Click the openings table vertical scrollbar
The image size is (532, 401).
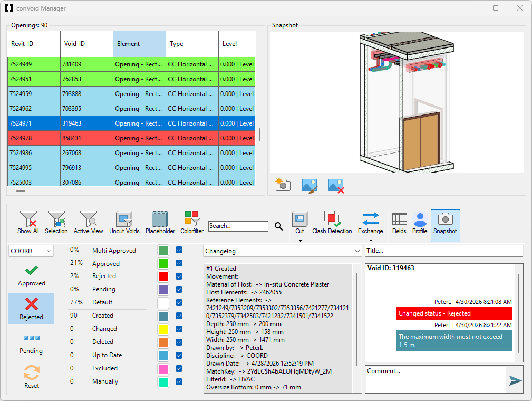tap(260, 135)
